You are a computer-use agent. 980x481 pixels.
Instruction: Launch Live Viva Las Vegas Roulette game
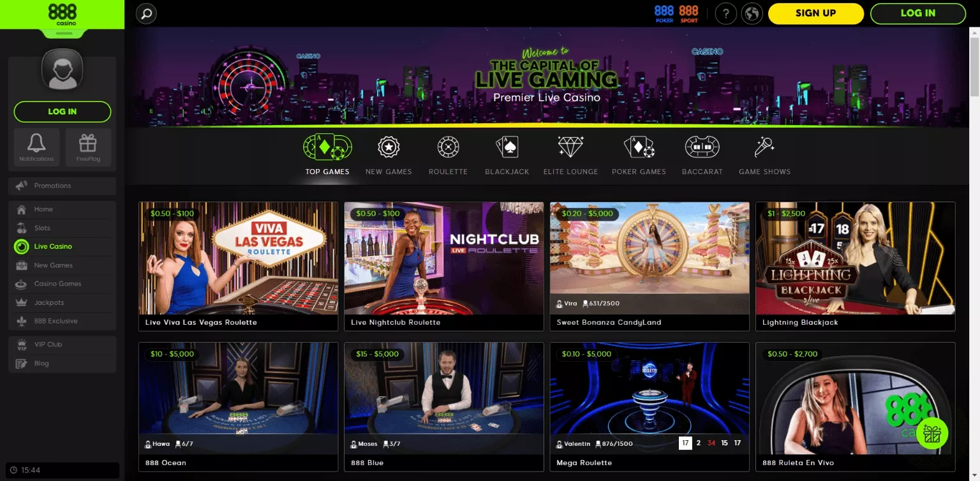[238, 266]
